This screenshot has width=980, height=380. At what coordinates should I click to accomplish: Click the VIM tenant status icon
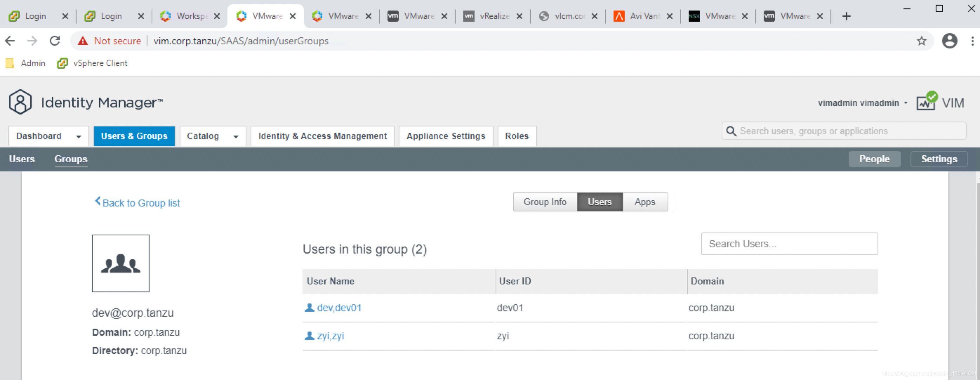point(927,102)
